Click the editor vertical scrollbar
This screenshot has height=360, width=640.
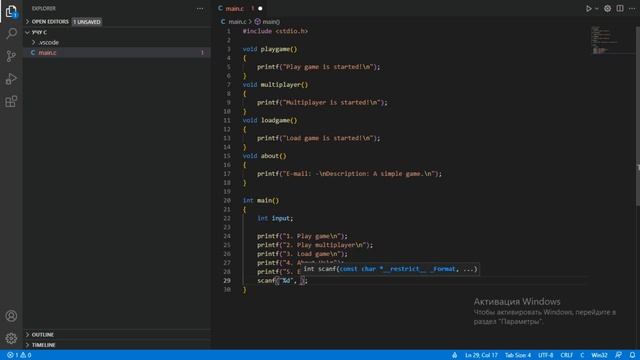[x=638, y=116]
